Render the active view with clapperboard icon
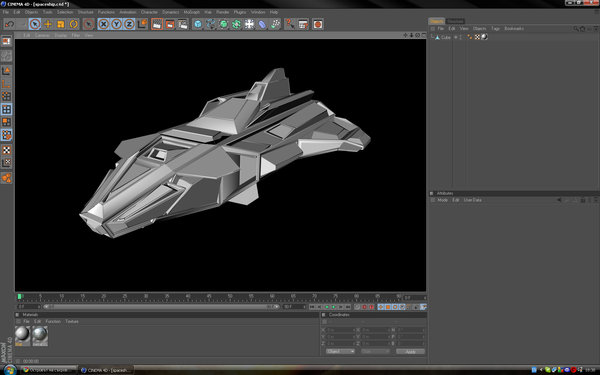600x375 pixels. coord(157,24)
